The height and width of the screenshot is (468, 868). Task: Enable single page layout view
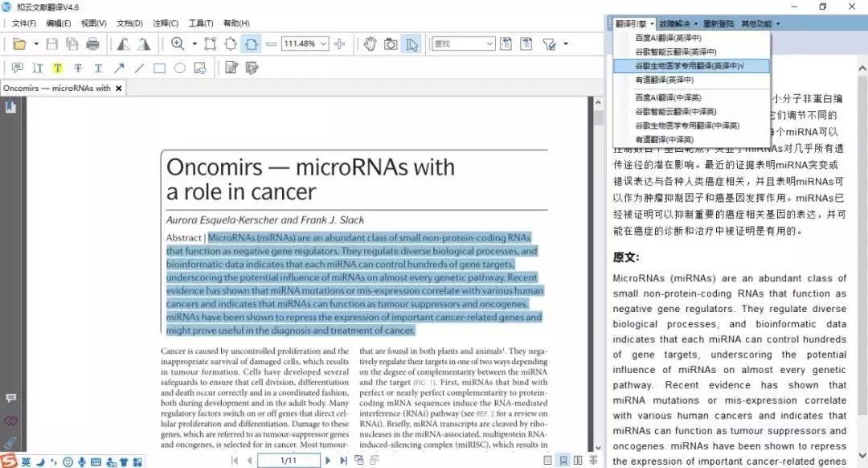(547, 460)
